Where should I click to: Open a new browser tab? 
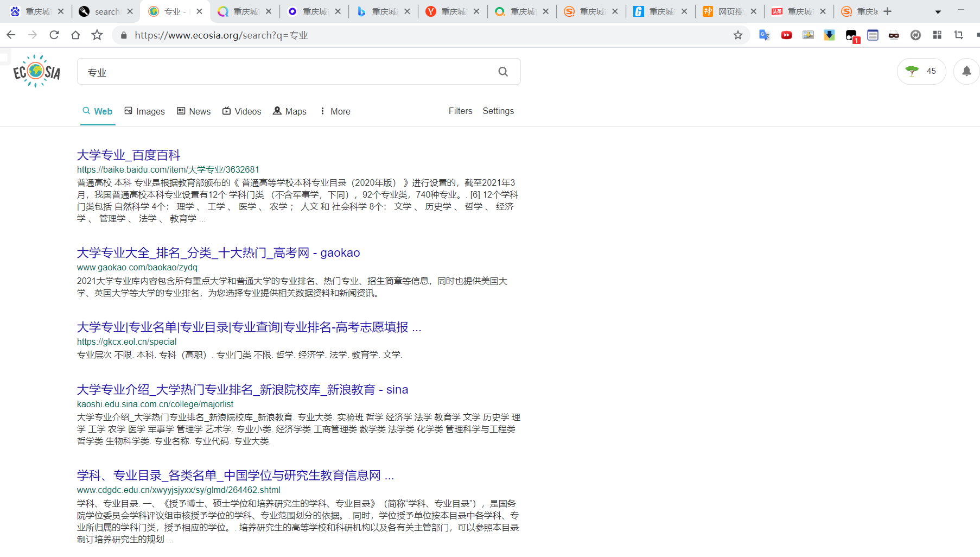click(x=887, y=11)
